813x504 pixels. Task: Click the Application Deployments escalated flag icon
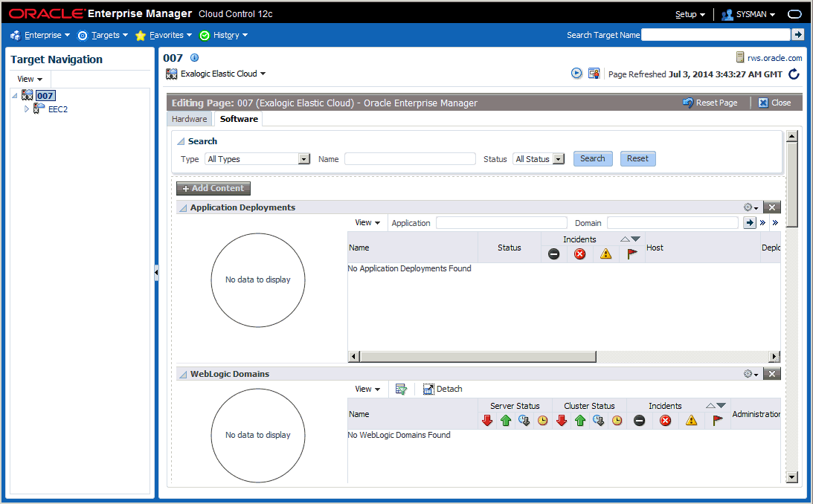pyautogui.click(x=632, y=253)
